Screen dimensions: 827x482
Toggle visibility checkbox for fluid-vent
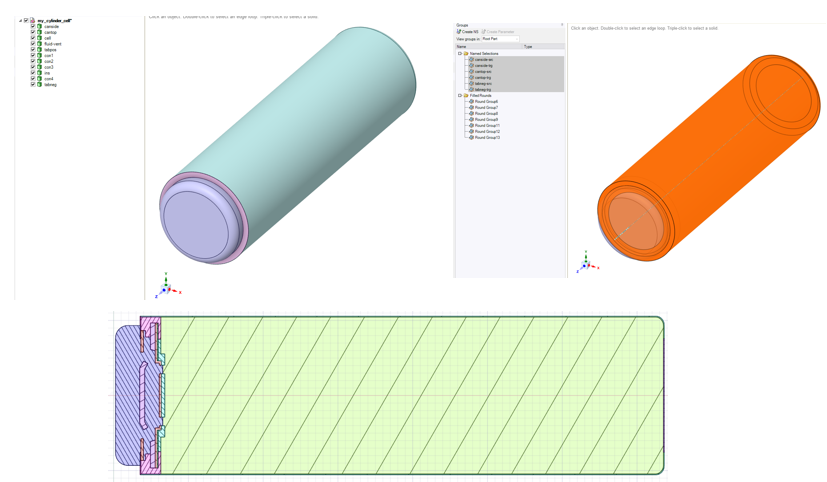tap(33, 44)
